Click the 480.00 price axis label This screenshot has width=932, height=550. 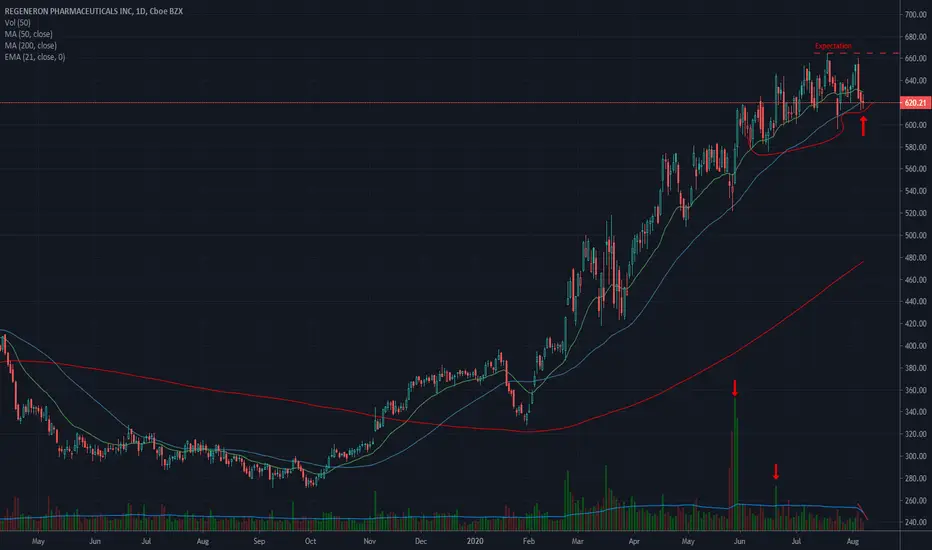tap(915, 257)
